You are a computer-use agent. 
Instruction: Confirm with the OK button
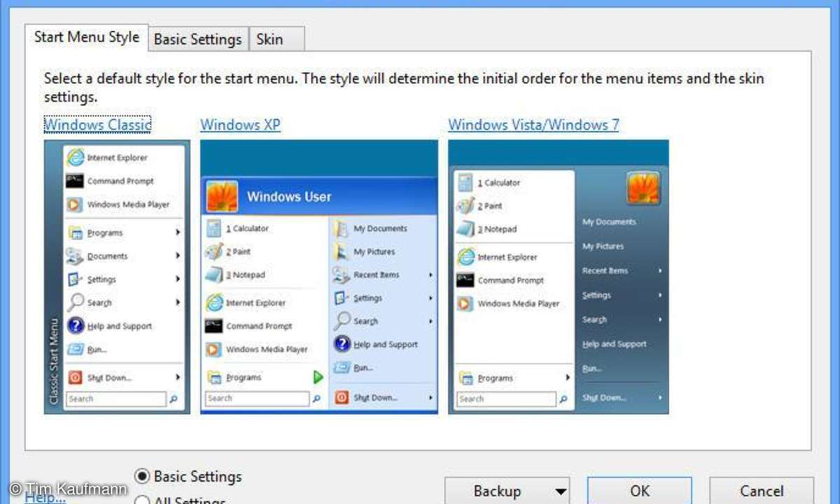click(x=640, y=491)
